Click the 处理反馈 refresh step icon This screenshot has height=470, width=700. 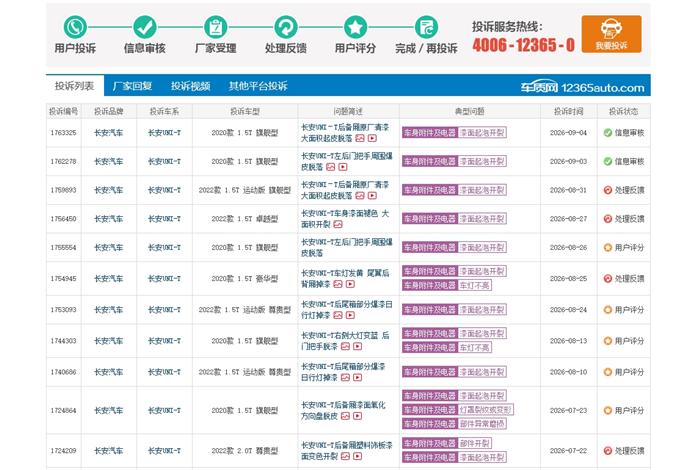285,27
